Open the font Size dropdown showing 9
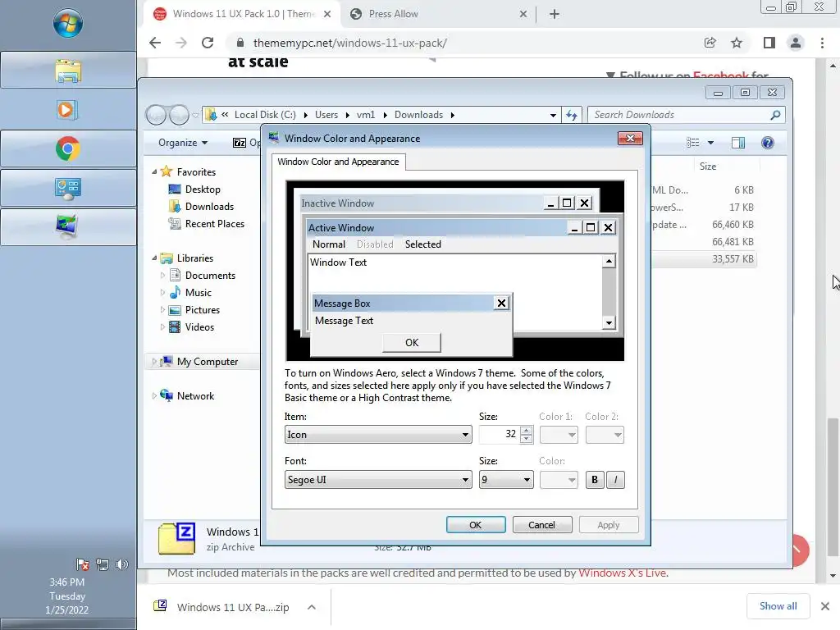The image size is (840, 630). click(506, 479)
